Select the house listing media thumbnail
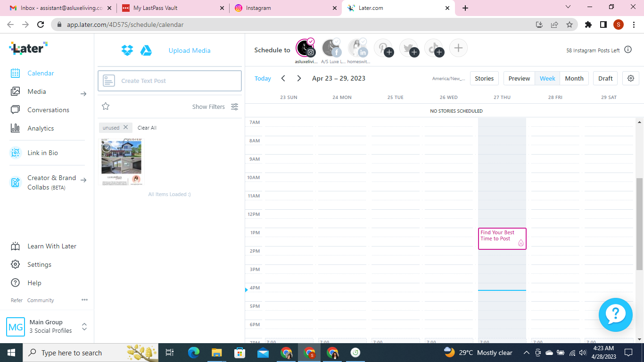Screen dimensions: 644x362 click(x=122, y=161)
